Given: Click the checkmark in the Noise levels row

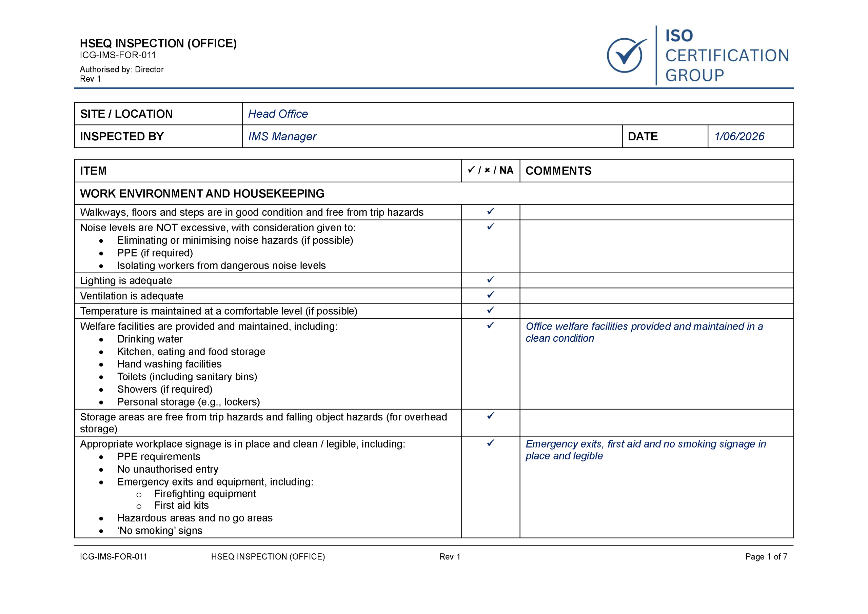Looking at the screenshot, I should tap(491, 226).
